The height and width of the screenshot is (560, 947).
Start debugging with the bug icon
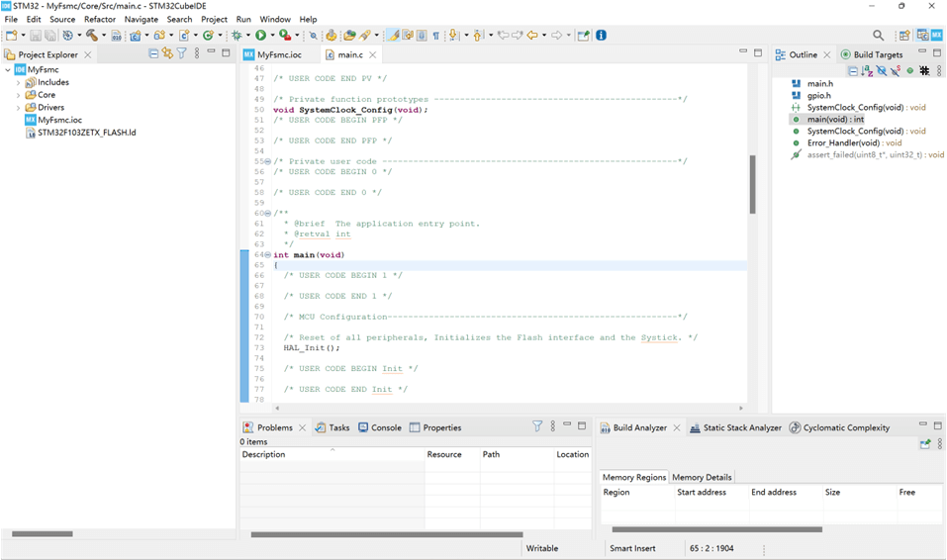pos(237,36)
